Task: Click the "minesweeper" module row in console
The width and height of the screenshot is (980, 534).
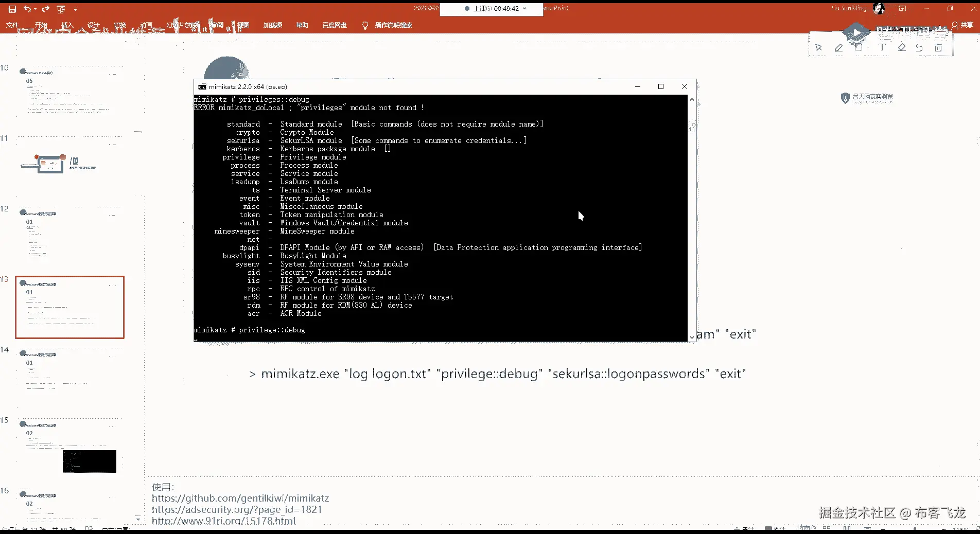Action: 285,232
